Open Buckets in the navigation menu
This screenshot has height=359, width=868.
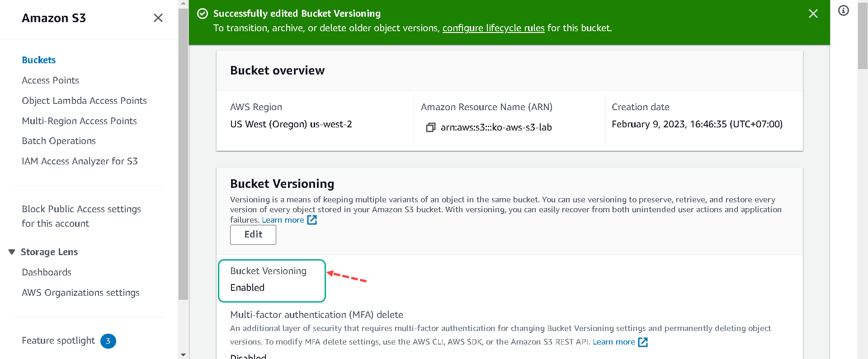39,60
